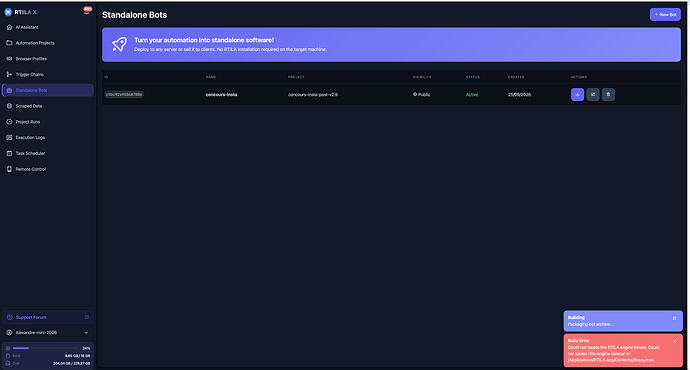Viewport: 690px width, 370px height.
Task: Open Remote Control in the sidebar
Action: (x=48, y=169)
